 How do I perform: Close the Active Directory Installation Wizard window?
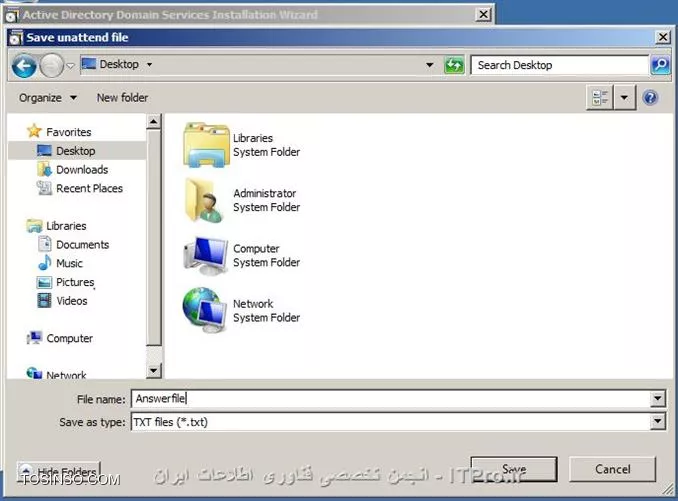(x=483, y=15)
